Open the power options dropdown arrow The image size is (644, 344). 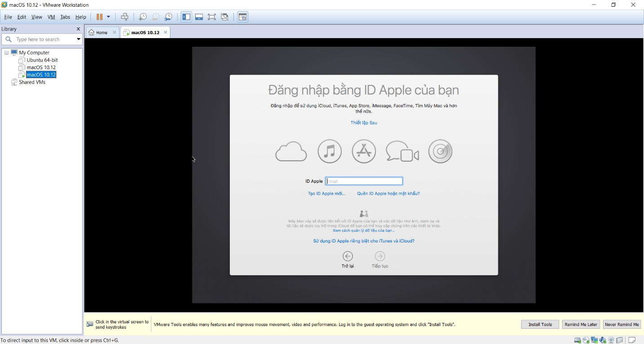(x=108, y=17)
